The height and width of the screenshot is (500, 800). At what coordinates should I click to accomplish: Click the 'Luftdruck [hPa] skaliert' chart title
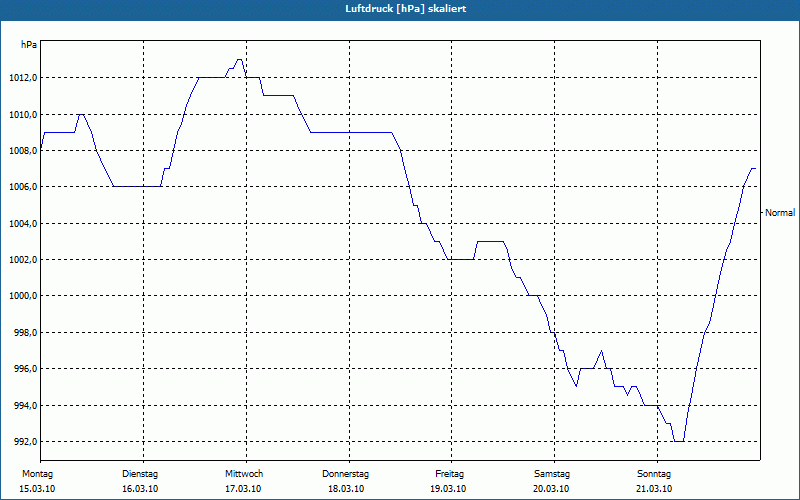tap(405, 9)
